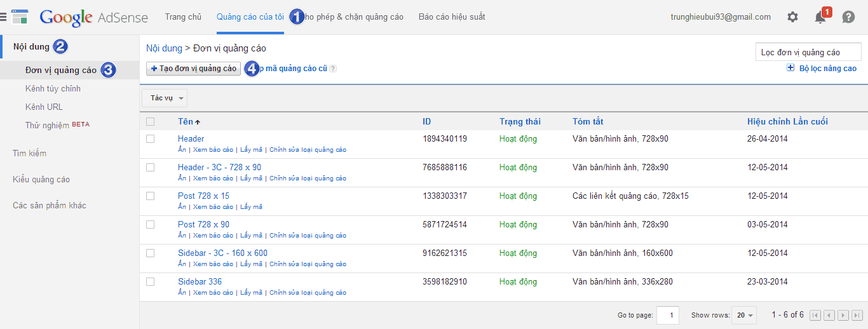Collapse the Nội dung sidebar section
The height and width of the screenshot is (329, 868).
click(31, 46)
